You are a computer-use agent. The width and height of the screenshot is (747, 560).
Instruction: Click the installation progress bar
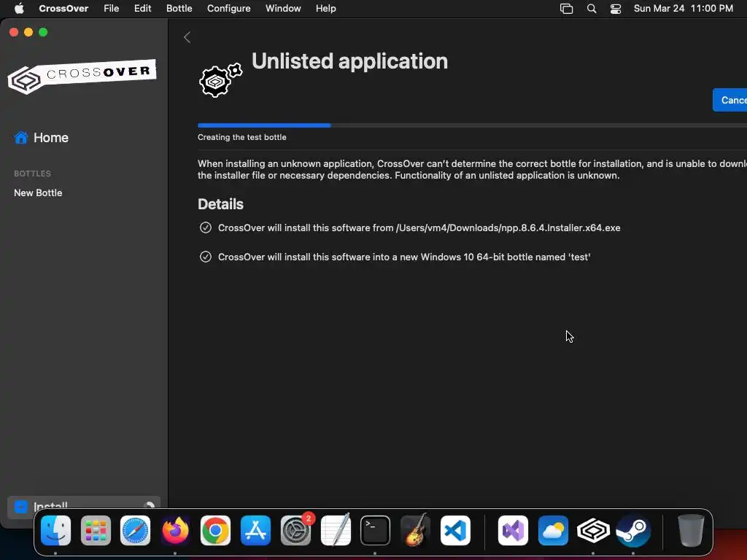tap(472, 125)
